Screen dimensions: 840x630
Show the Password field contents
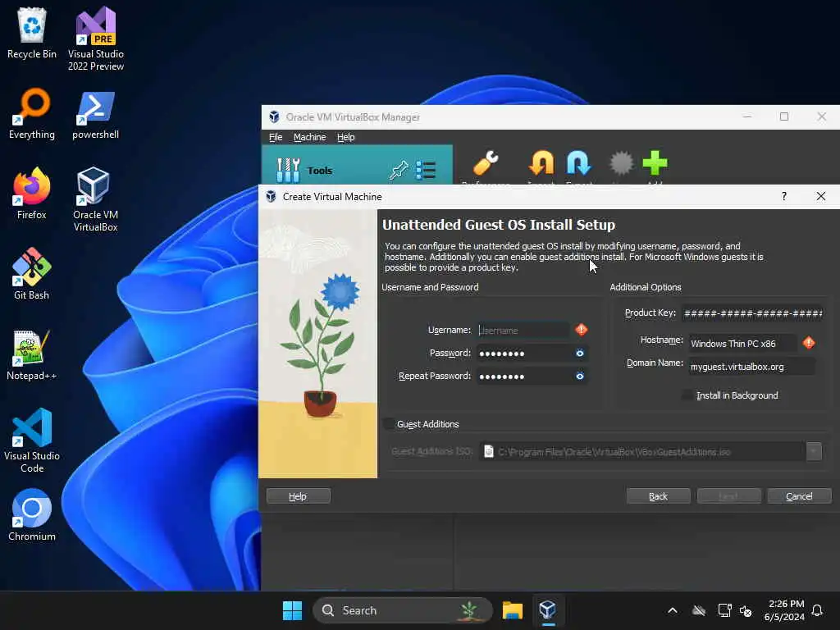(580, 353)
